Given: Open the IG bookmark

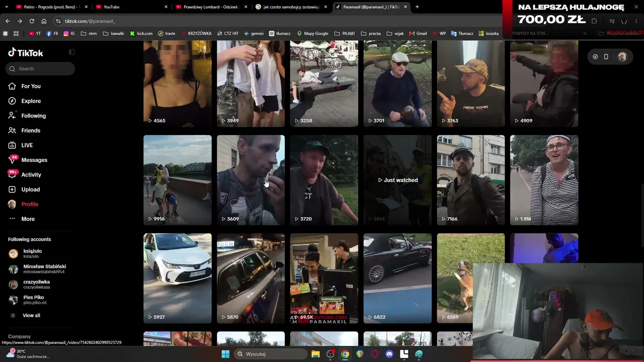Looking at the screenshot, I should coord(69,34).
